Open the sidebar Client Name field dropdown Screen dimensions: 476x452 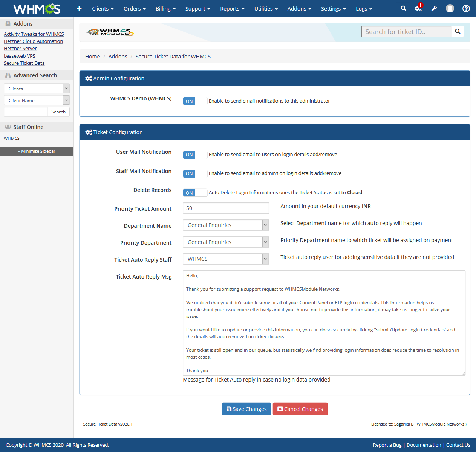(37, 100)
